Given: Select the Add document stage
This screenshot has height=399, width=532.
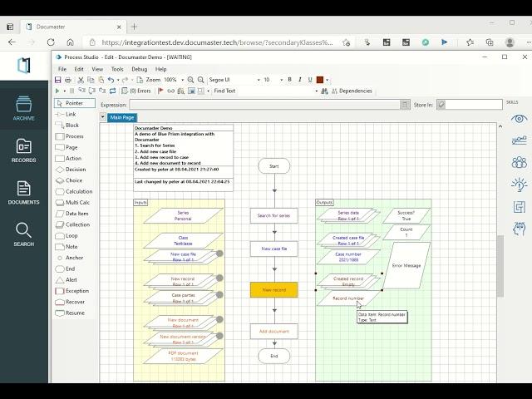Looking at the screenshot, I should pyautogui.click(x=273, y=331).
